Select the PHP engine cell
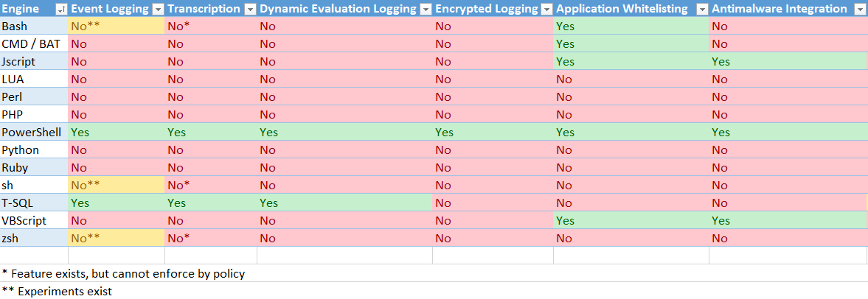868x299 pixels. pyautogui.click(x=34, y=114)
